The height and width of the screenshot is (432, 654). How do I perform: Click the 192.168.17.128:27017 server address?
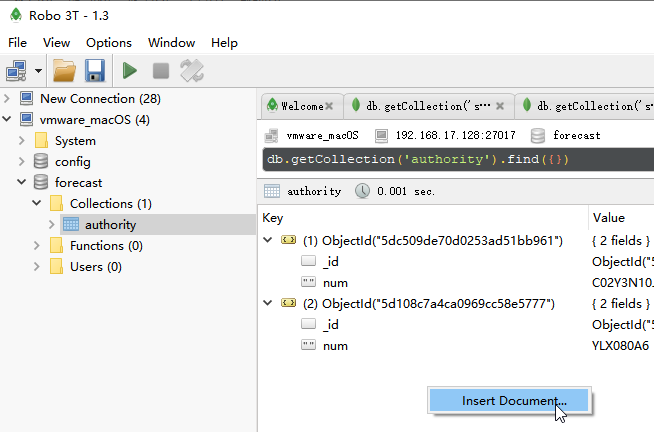(x=455, y=135)
